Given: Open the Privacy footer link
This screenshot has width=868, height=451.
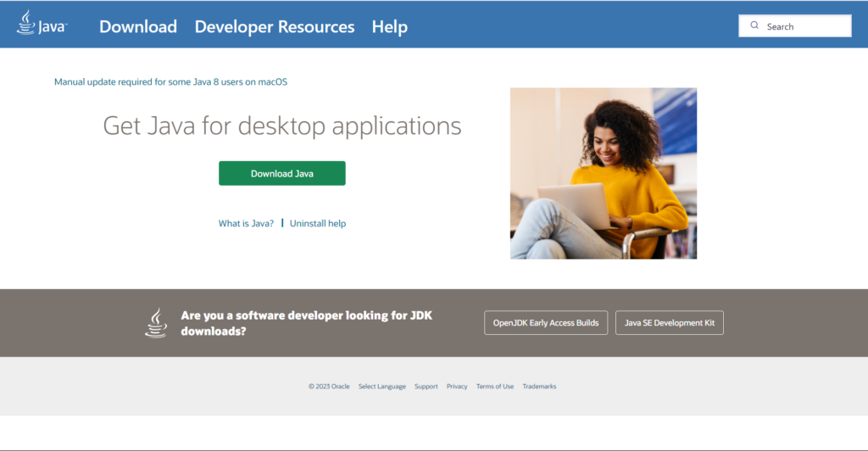Looking at the screenshot, I should (457, 387).
